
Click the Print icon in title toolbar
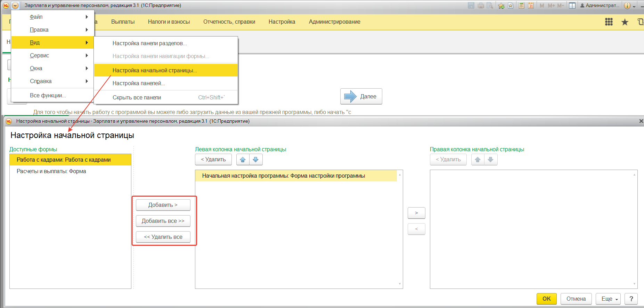pos(481,6)
